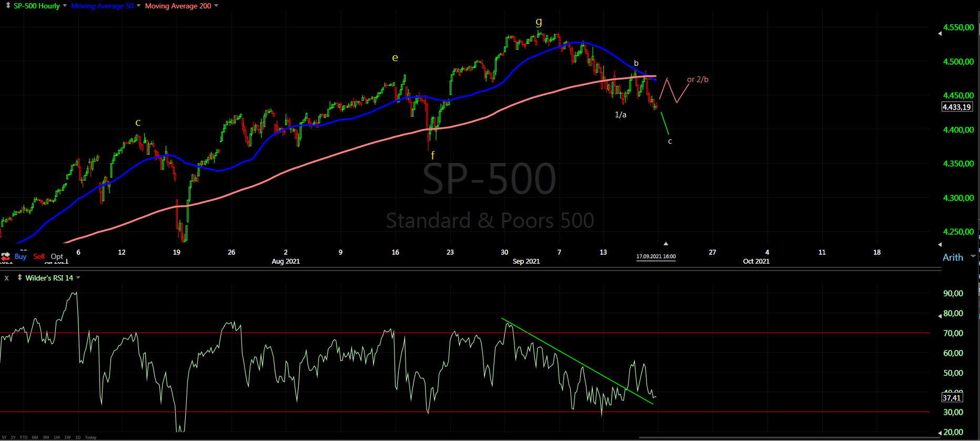Set time range to 1W

tap(67, 437)
